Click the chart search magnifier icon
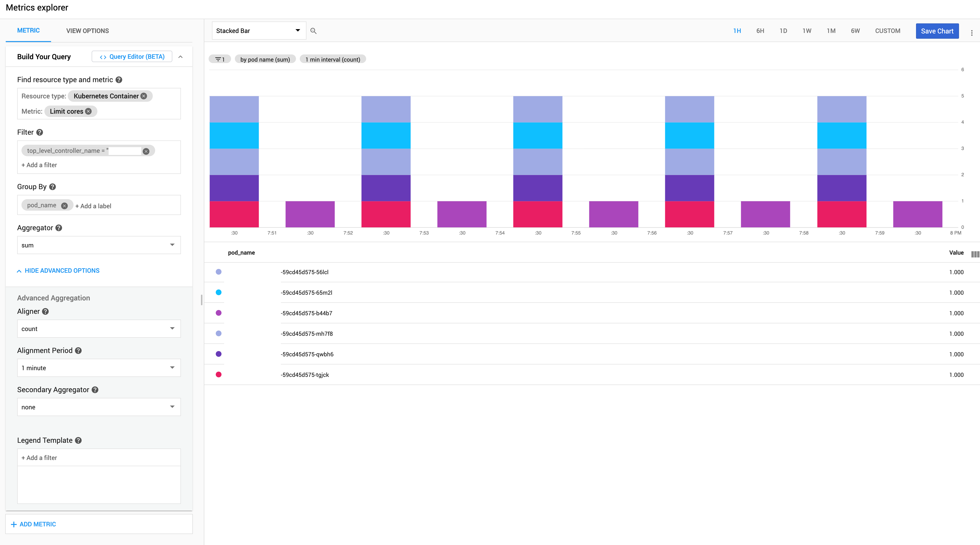The height and width of the screenshot is (545, 980). tap(313, 31)
